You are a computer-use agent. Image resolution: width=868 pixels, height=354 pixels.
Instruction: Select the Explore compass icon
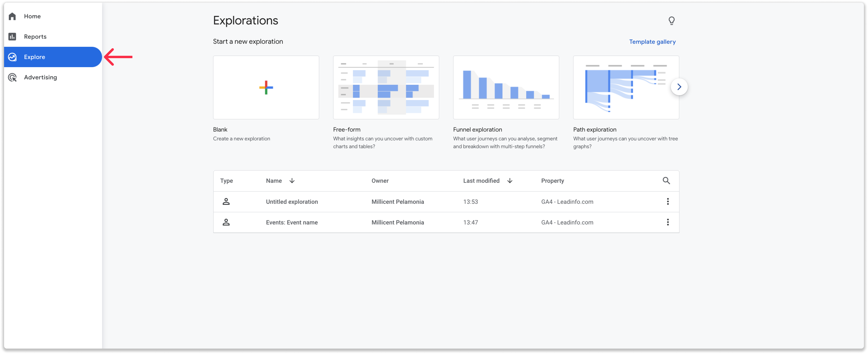[x=13, y=57]
